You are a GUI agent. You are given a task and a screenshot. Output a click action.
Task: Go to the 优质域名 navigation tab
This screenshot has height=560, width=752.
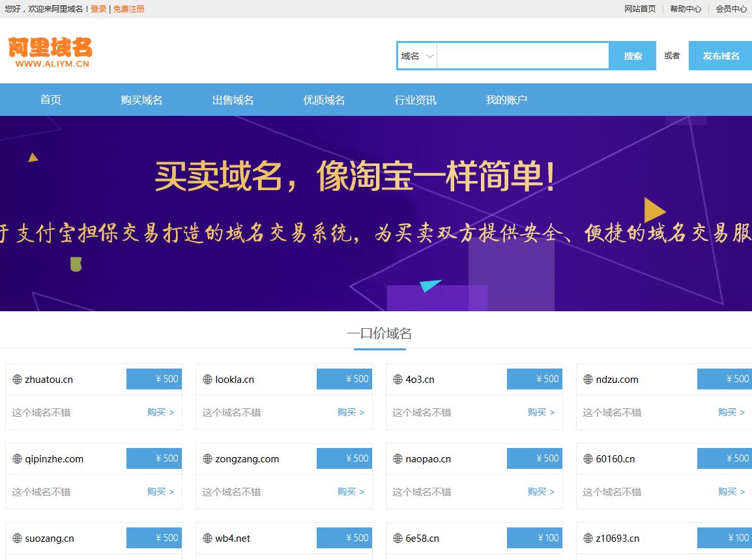pos(324,100)
